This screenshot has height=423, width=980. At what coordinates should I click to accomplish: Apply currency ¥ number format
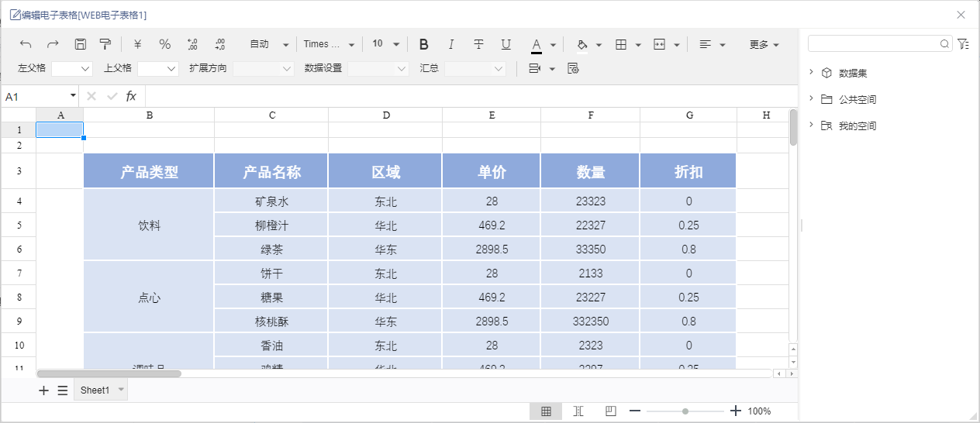click(137, 44)
